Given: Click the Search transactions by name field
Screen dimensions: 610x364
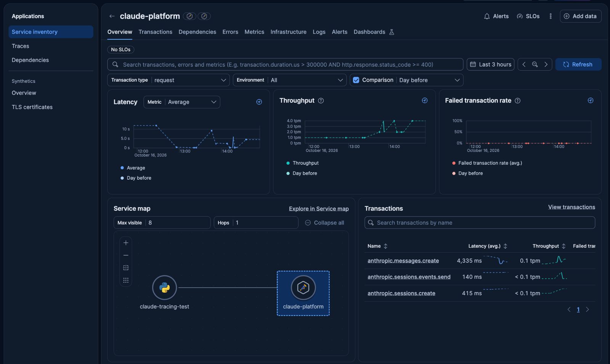Looking at the screenshot, I should pos(480,223).
